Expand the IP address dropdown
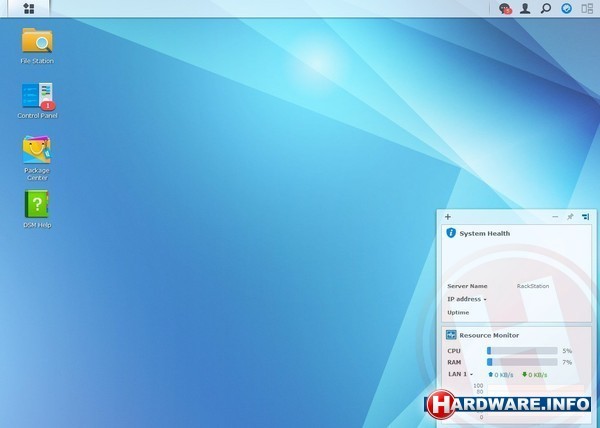The height and width of the screenshot is (428, 600). (467, 299)
